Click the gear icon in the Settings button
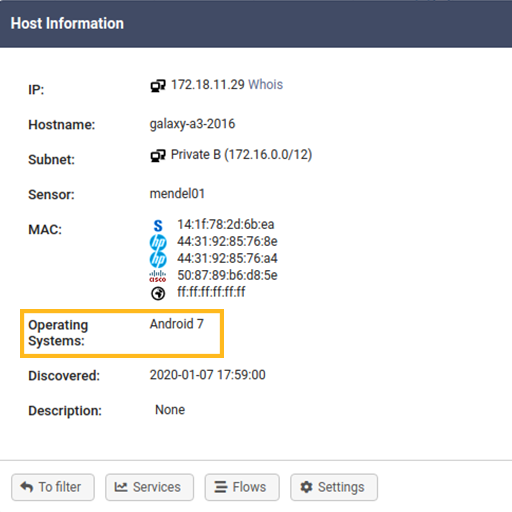This screenshot has height=512, width=512. (306, 487)
